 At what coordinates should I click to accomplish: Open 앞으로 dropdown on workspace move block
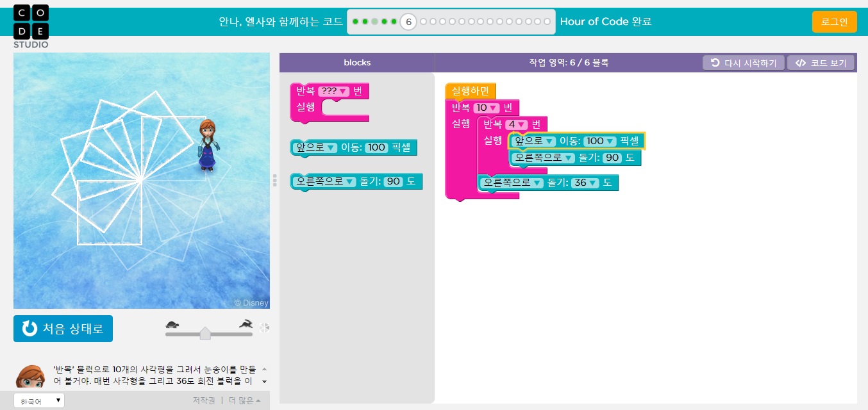point(535,141)
